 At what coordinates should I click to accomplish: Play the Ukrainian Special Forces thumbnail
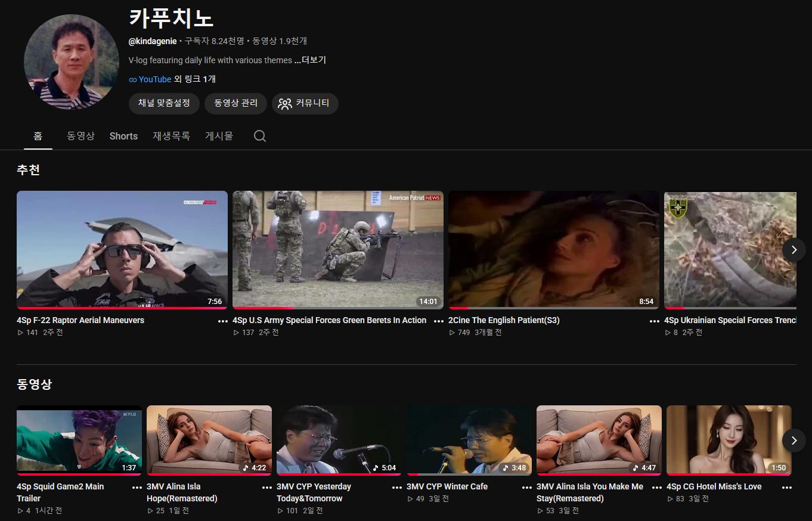730,250
